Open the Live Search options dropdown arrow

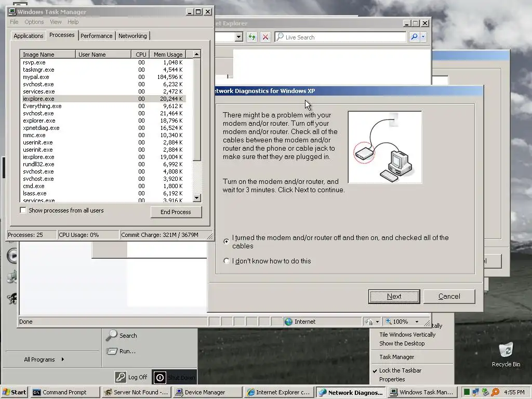click(x=423, y=37)
